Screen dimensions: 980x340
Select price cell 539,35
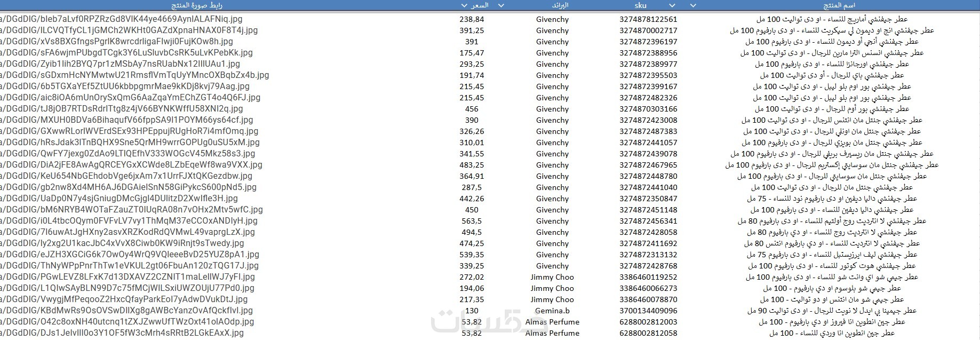(x=472, y=255)
